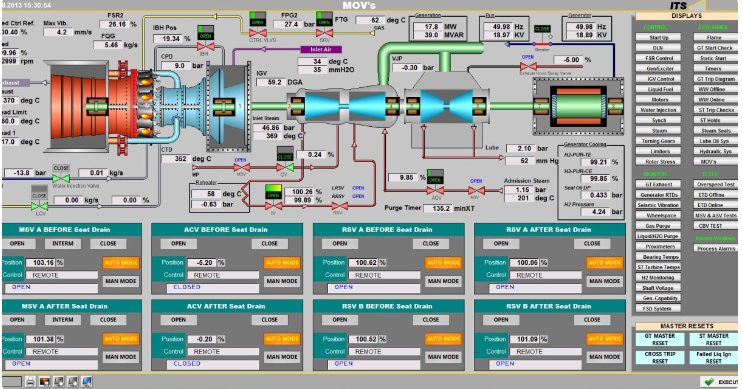This screenshot has width=742, height=389.
Task: Click CROSS TRIP RESET button
Action: coord(660,357)
